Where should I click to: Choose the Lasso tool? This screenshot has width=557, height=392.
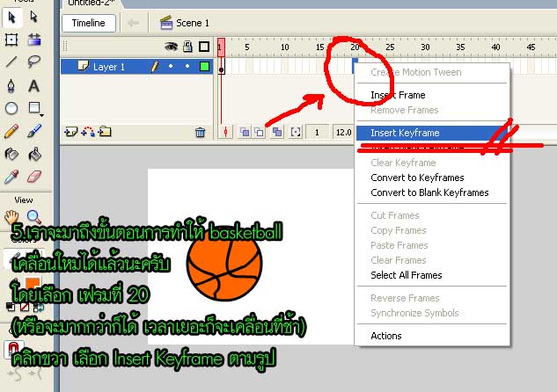(x=34, y=62)
